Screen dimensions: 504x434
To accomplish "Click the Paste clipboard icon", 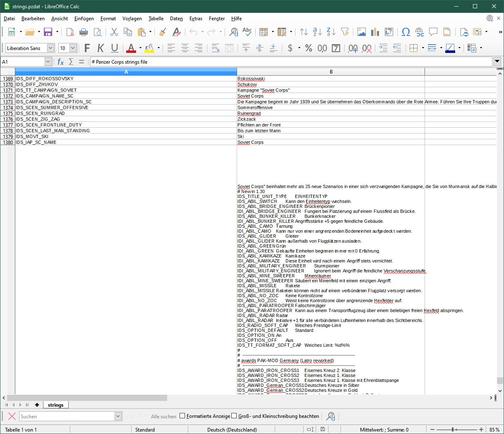I will point(142,32).
